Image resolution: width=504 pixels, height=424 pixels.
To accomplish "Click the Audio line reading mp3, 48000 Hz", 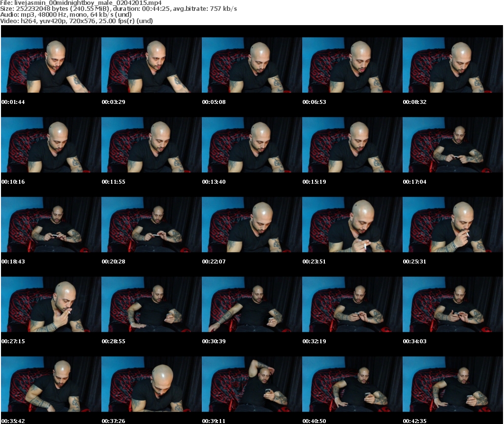I will [66, 15].
